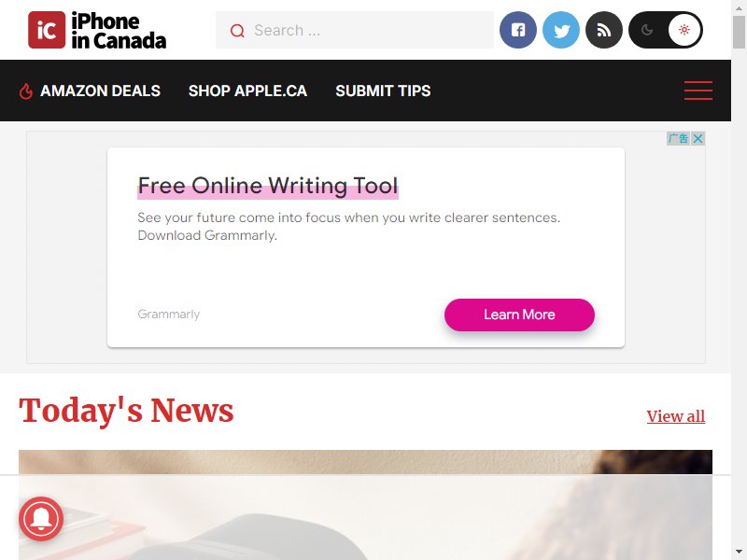
Task: Open the Twitter profile icon
Action: tap(561, 30)
